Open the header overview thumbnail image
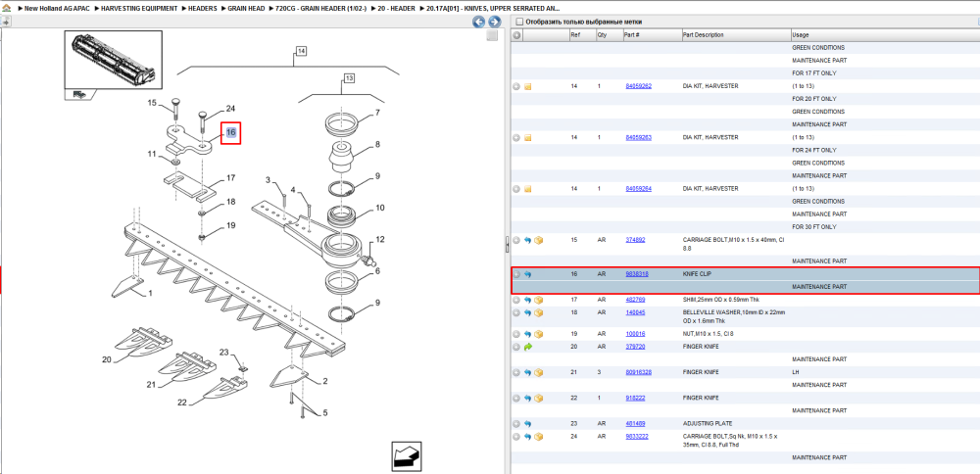This screenshot has width=980, height=474. (113, 61)
